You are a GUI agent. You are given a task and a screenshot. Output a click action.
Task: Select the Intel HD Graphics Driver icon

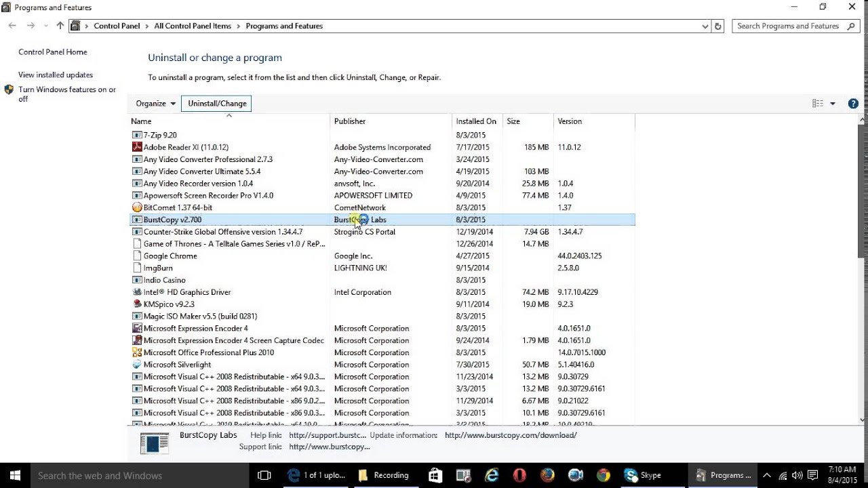137,292
